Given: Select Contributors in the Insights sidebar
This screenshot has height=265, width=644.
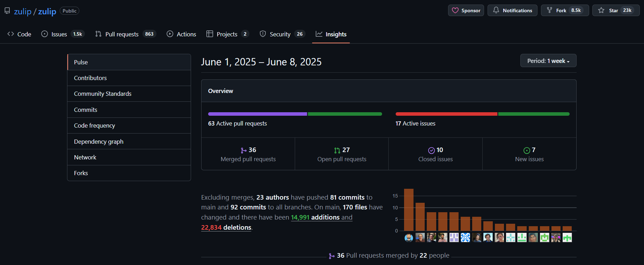Looking at the screenshot, I should (x=90, y=78).
